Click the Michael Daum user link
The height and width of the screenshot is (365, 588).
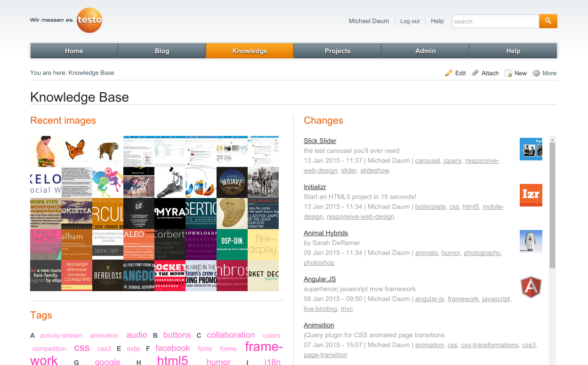(x=369, y=21)
